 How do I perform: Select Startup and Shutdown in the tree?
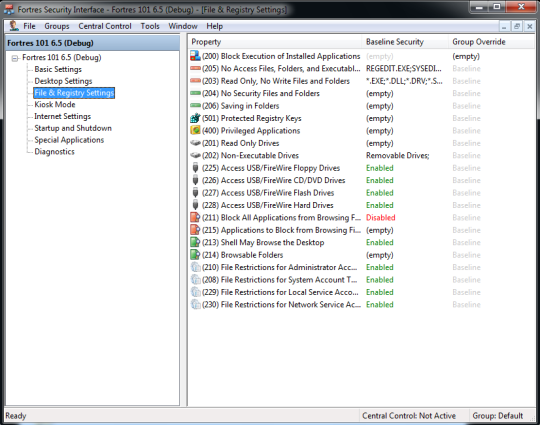[x=73, y=128]
